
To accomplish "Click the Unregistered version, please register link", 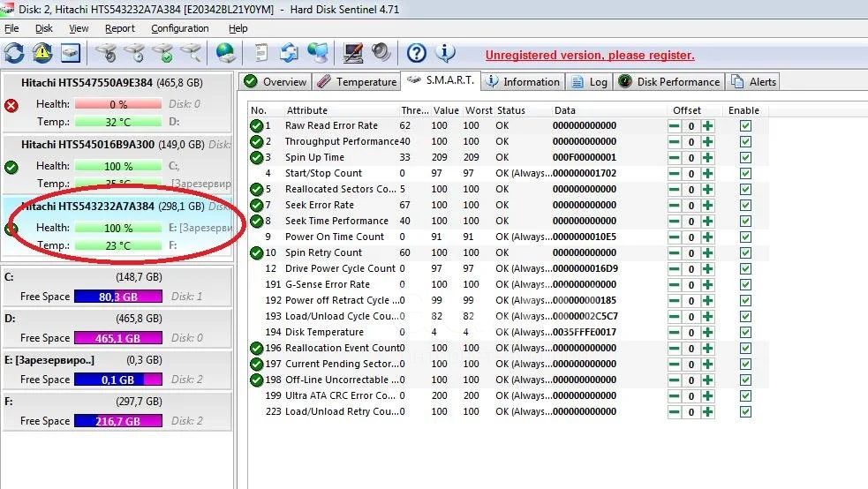I will 590,56.
